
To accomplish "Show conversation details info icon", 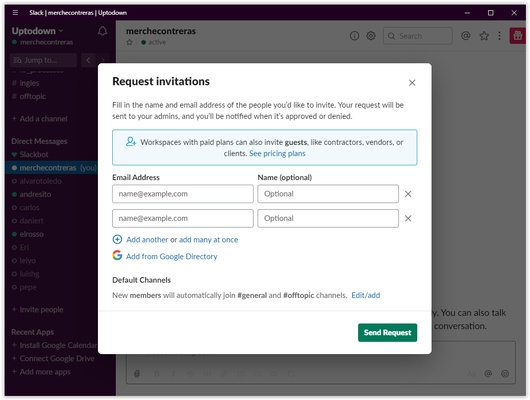I will coord(354,36).
